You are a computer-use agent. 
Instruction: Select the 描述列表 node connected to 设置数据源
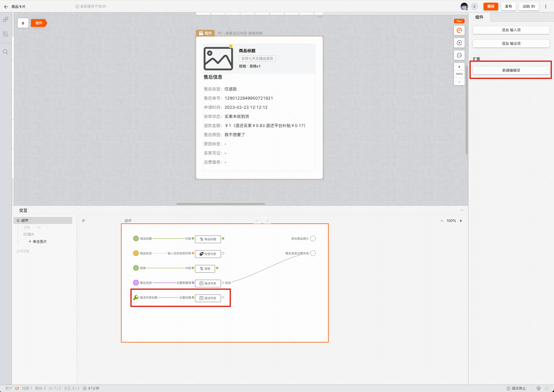tap(208, 283)
